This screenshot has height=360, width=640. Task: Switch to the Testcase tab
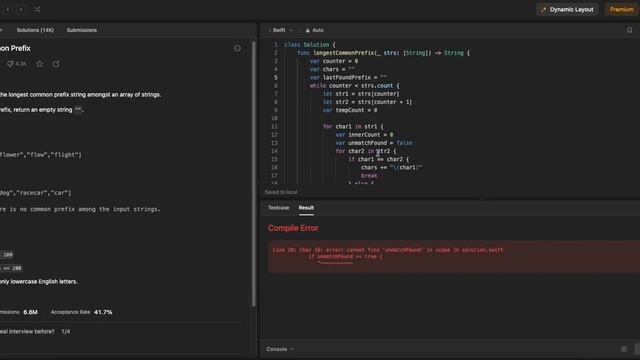(x=278, y=208)
